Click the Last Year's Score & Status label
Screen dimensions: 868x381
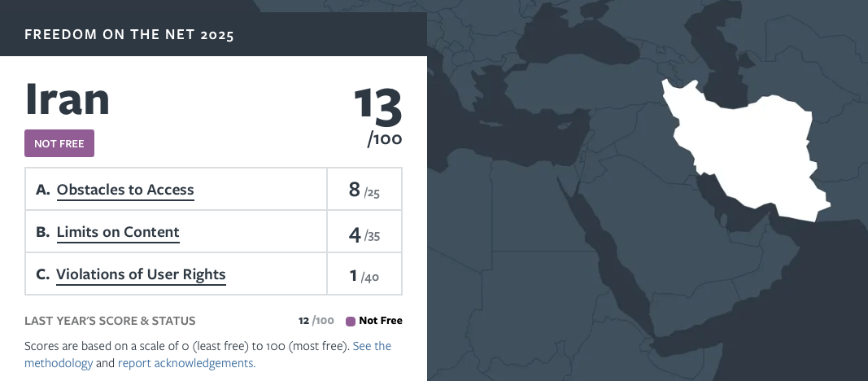click(110, 321)
